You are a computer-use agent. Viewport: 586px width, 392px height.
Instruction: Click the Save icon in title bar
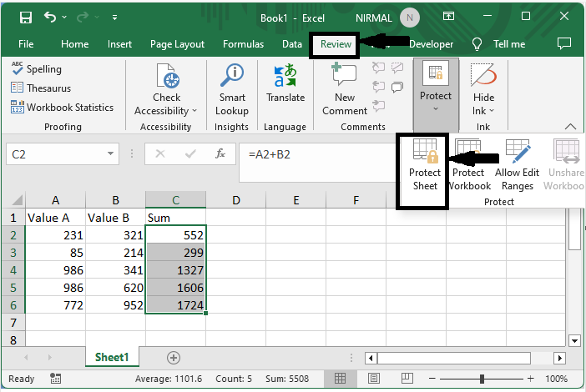click(26, 17)
